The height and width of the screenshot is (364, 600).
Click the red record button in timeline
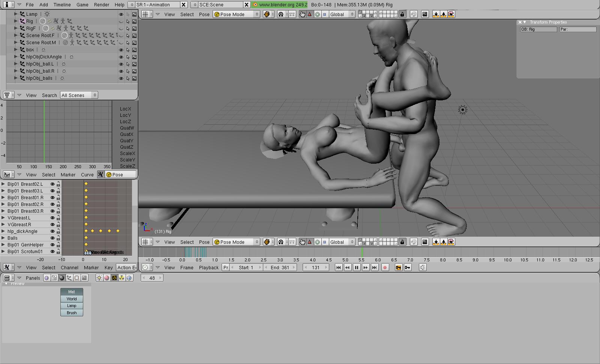point(385,267)
